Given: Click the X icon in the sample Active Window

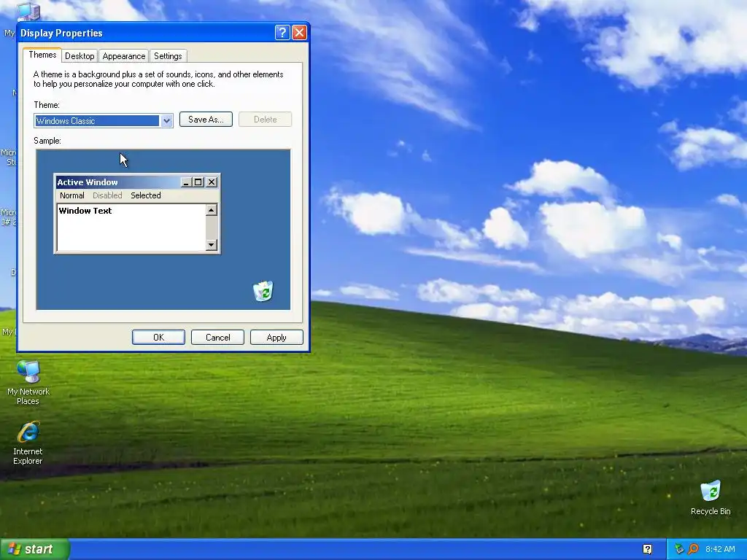Looking at the screenshot, I should 212,182.
